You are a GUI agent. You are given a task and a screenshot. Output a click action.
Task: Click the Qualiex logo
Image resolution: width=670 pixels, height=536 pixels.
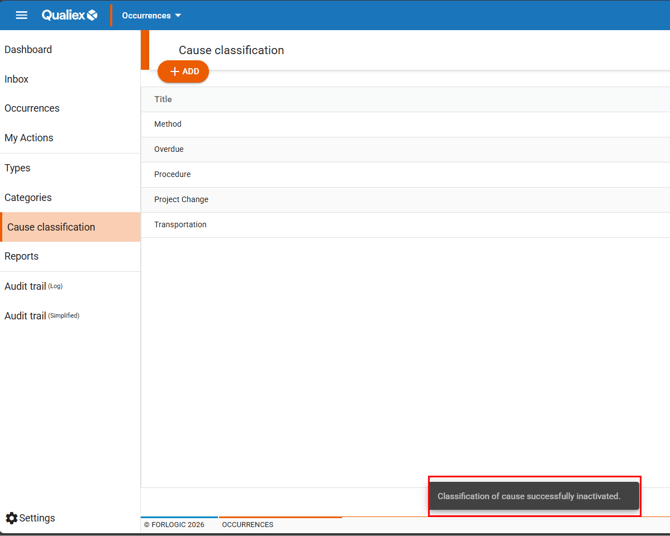point(69,15)
